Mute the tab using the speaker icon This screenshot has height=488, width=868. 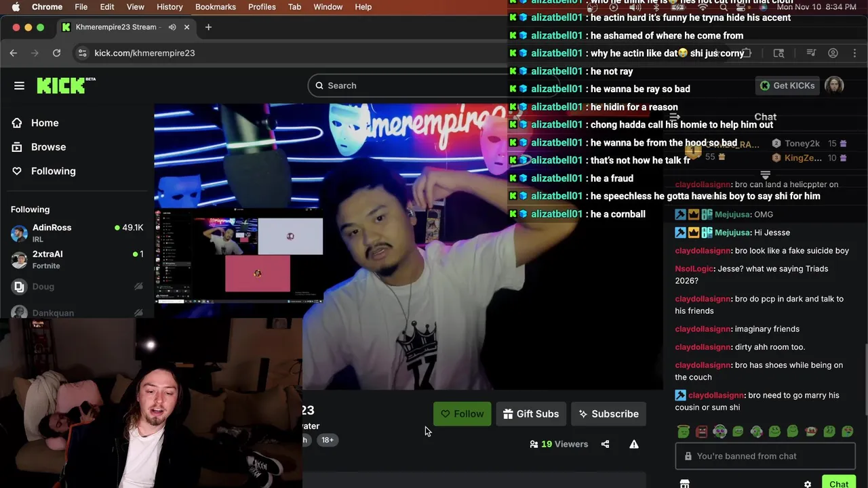172,27
